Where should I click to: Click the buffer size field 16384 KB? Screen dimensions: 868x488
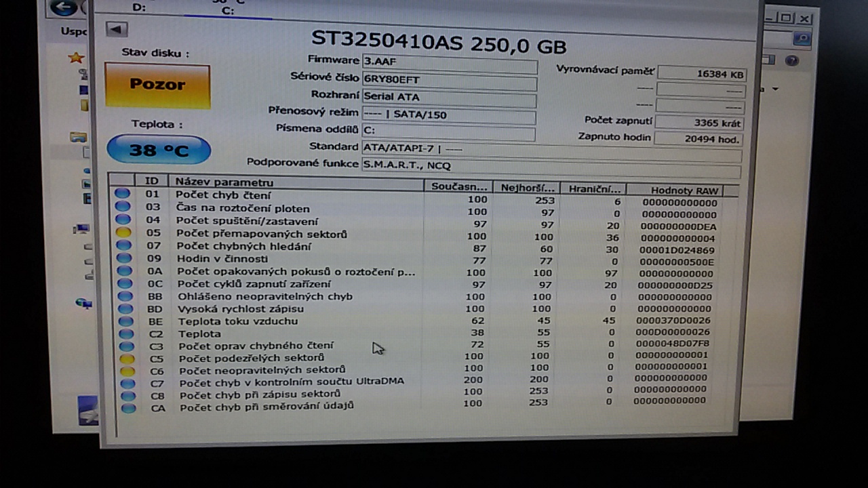(702, 74)
